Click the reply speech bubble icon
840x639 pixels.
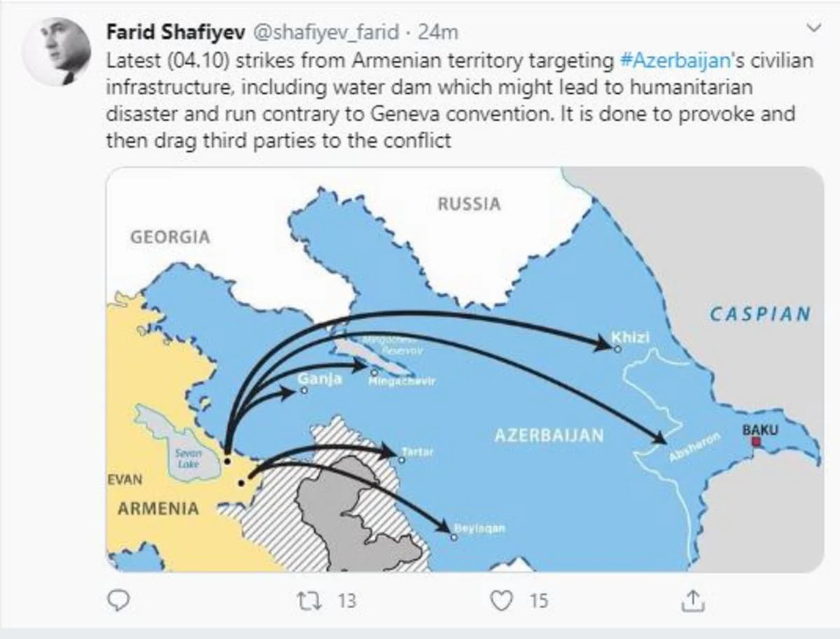coord(120,599)
